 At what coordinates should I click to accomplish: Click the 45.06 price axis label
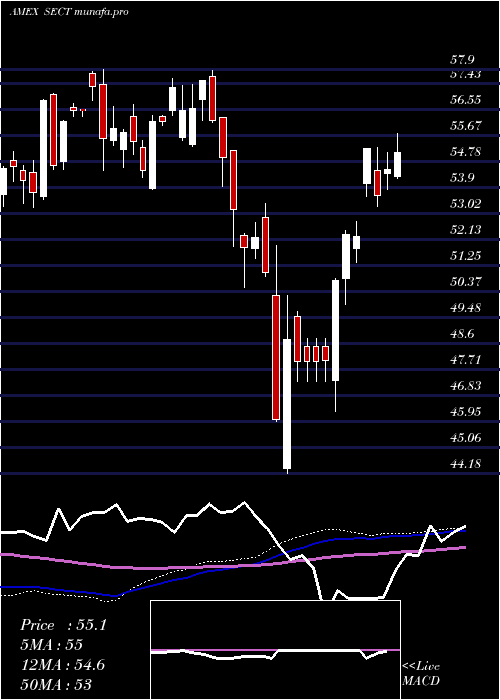tap(466, 438)
